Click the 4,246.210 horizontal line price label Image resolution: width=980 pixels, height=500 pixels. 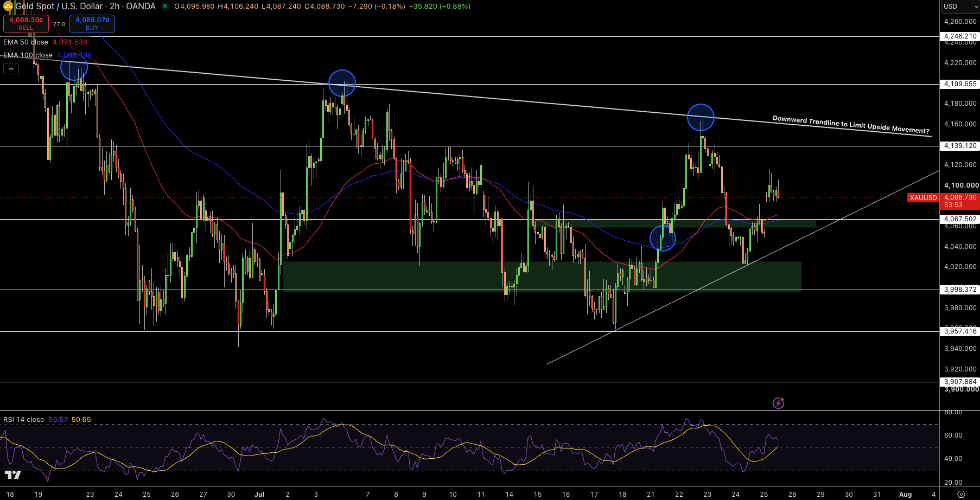point(960,36)
